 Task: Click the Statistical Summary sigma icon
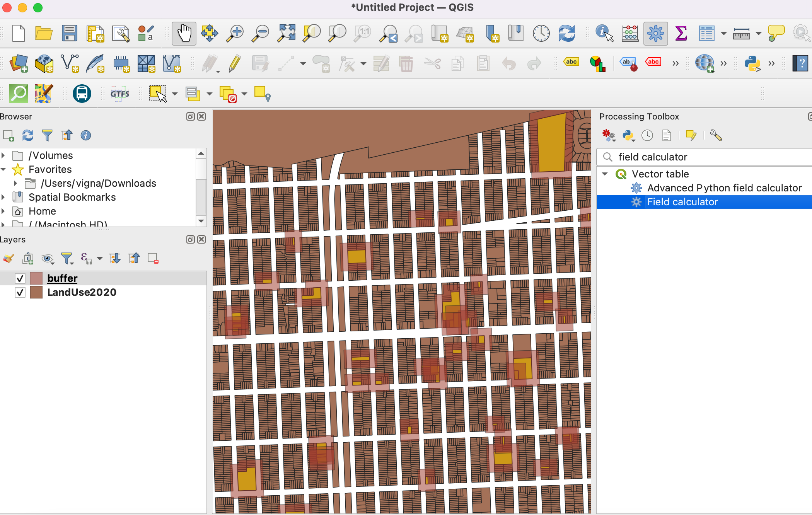point(681,34)
